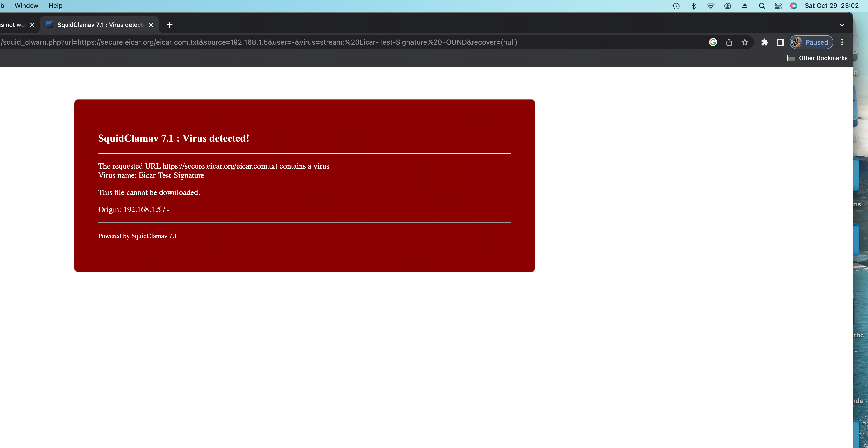
Task: Open the Paused profile button
Action: (x=811, y=42)
